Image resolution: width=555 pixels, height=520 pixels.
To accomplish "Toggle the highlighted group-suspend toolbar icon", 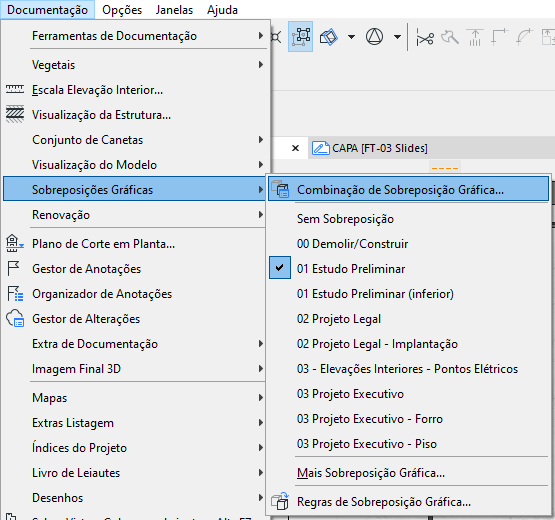I will (x=301, y=36).
